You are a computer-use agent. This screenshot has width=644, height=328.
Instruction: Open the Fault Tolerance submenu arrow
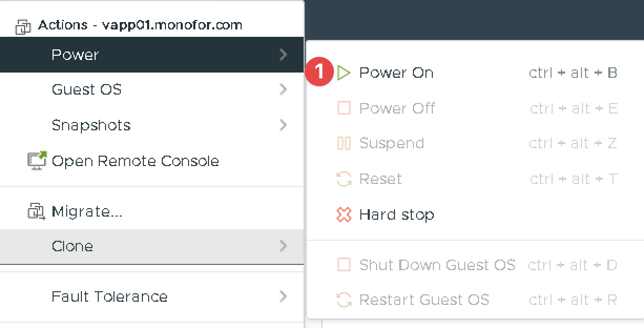pyautogui.click(x=283, y=296)
